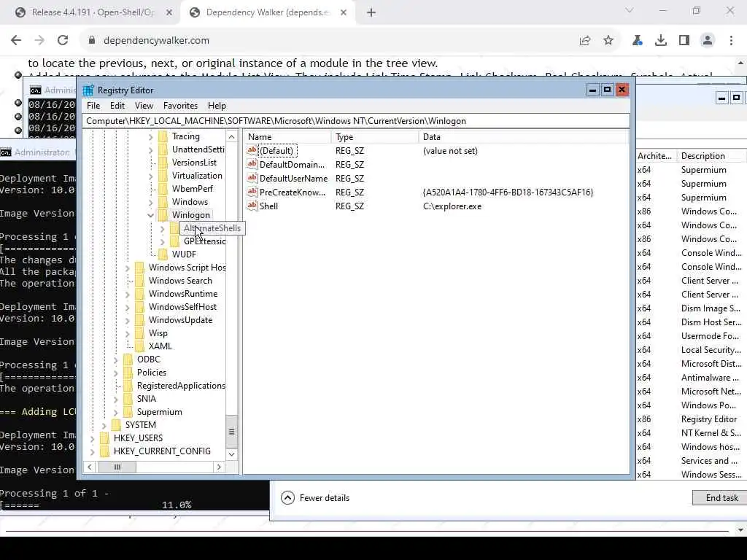Viewport: 747px width, 560px height.
Task: Click the Registry Editor path address bar
Action: [x=356, y=121]
